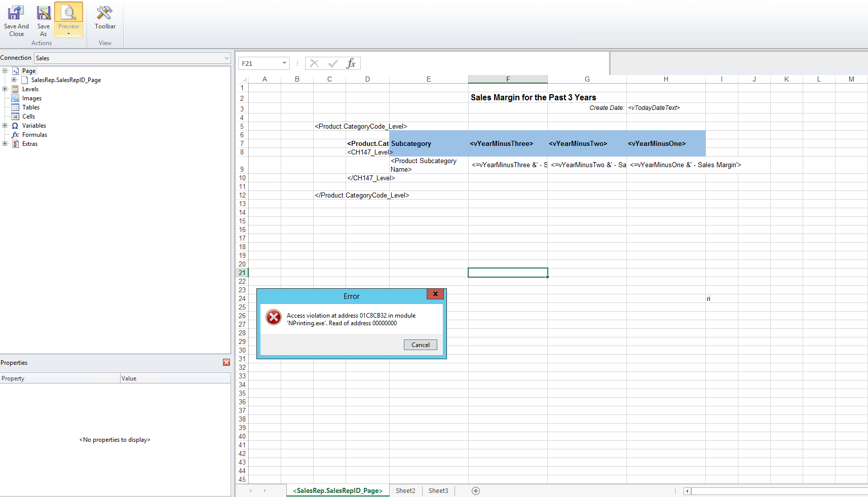Switch to the SalesRep.SalesRepID_Page sheet tab

point(337,490)
